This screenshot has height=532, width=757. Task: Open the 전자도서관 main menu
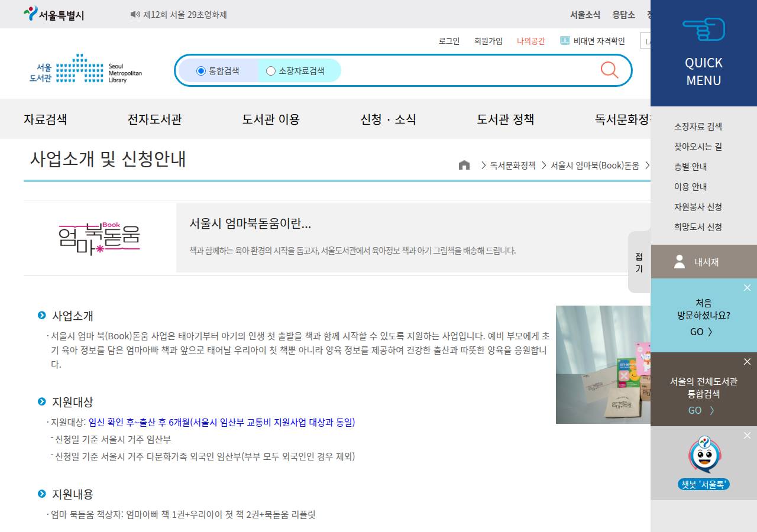coord(155,119)
